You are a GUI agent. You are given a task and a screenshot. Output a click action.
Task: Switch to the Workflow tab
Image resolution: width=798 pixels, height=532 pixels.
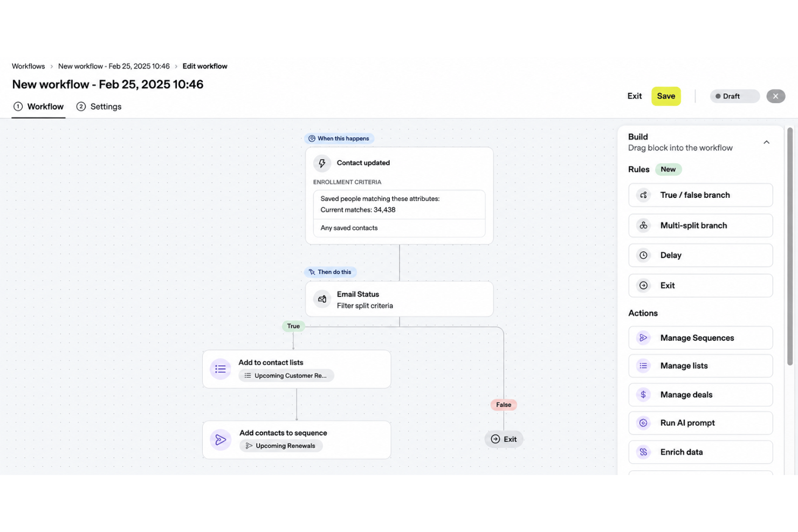38,107
